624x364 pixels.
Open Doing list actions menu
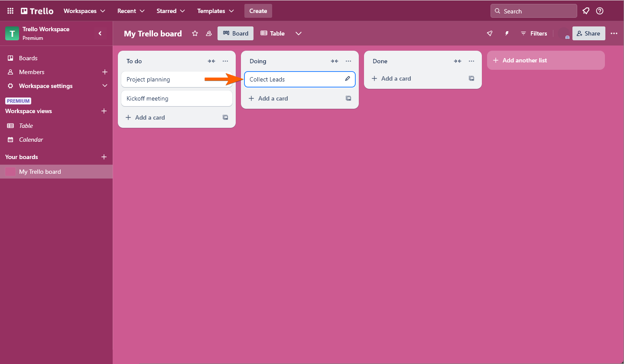click(x=348, y=61)
